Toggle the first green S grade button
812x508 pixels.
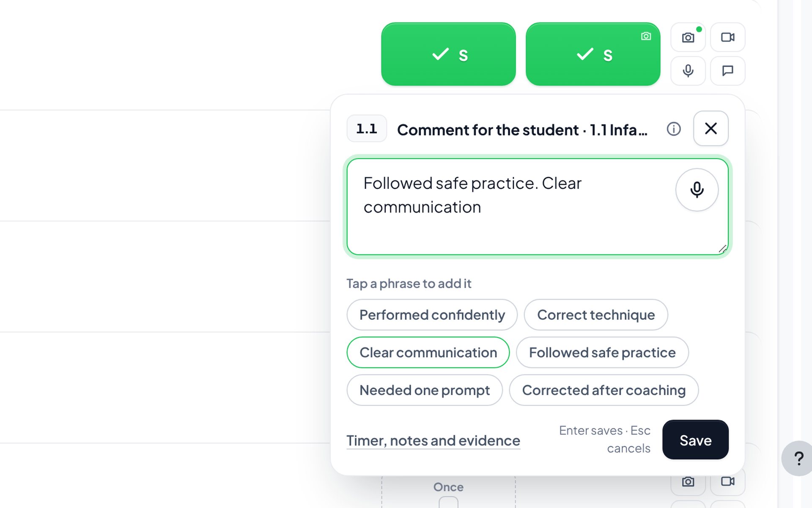click(x=448, y=54)
